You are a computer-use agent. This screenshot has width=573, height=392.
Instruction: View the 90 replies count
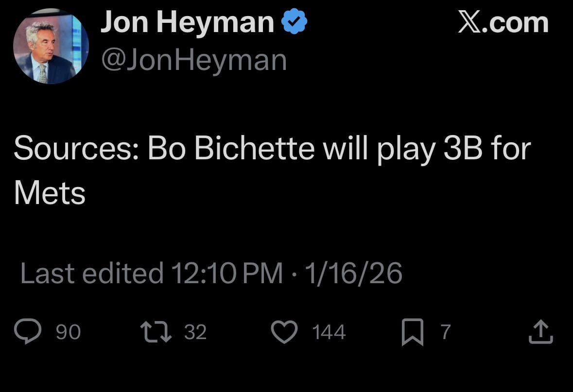(67, 332)
